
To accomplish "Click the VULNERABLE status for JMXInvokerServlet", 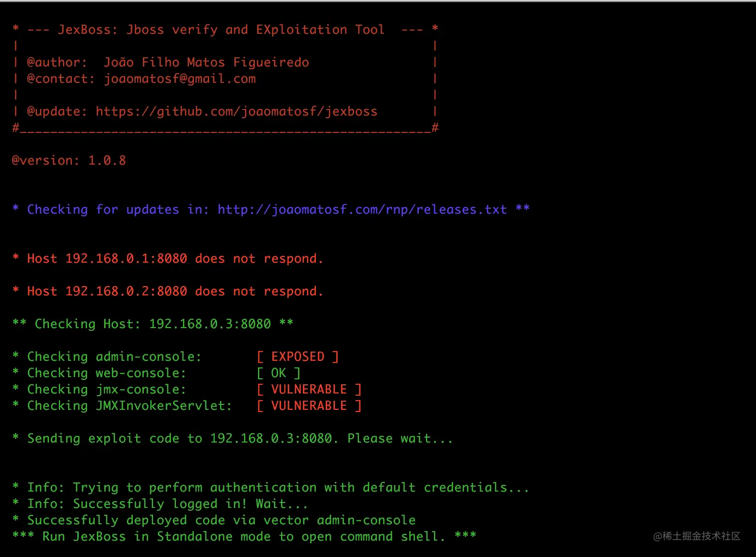I will point(309,406).
